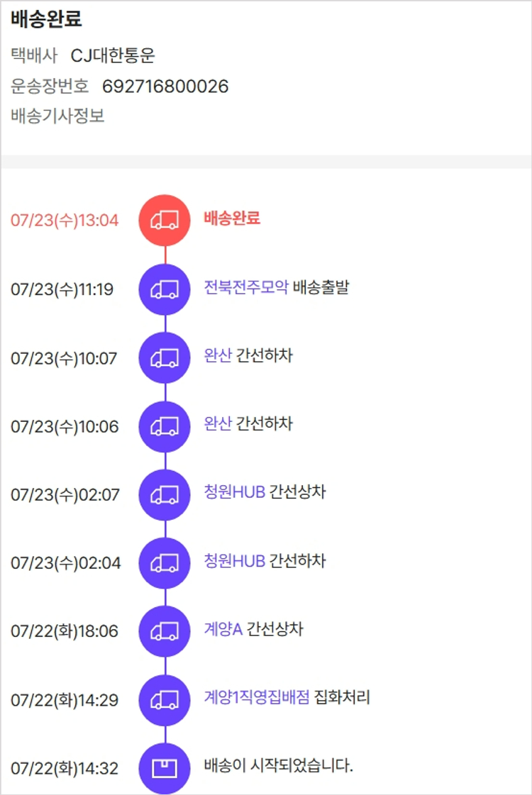Click the truck icon for 전북전주모악 배송출발
Screen dimensions: 532x795
[x=165, y=289]
